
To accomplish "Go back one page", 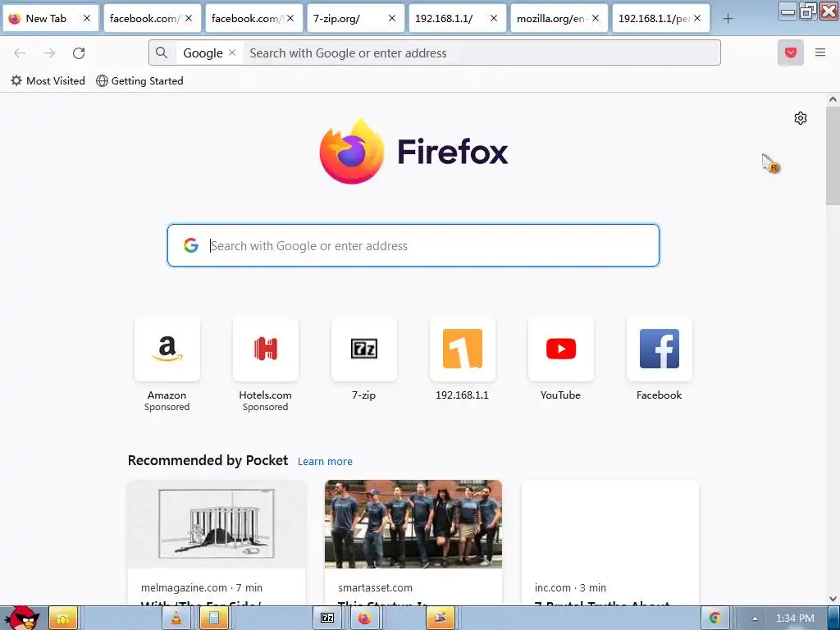I will click(20, 53).
